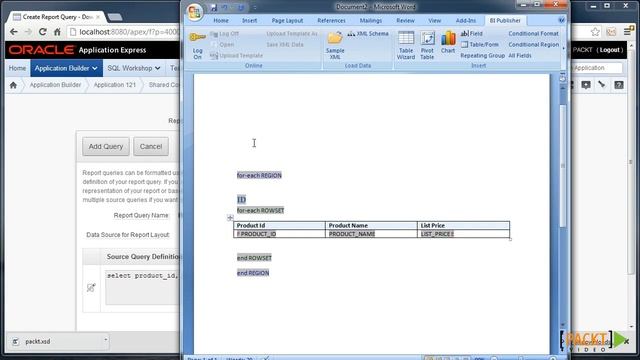
Task: Click the bookmark star in Chrome
Action: [x=595, y=32]
